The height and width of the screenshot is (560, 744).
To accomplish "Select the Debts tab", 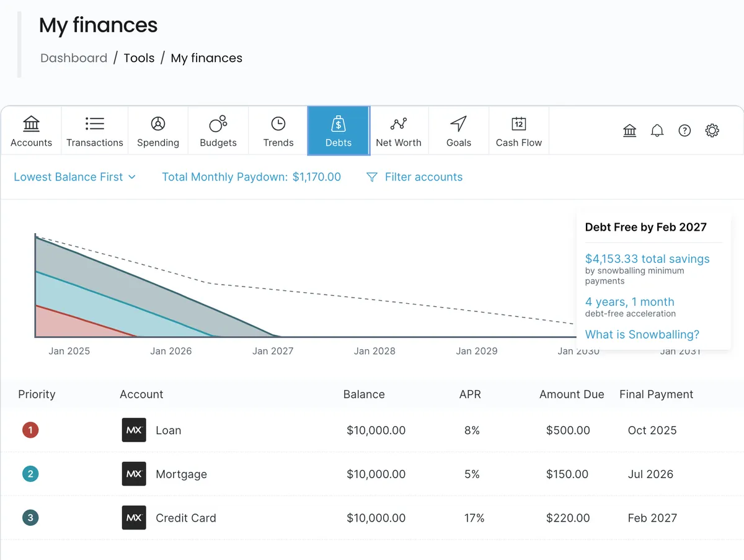I will point(338,130).
